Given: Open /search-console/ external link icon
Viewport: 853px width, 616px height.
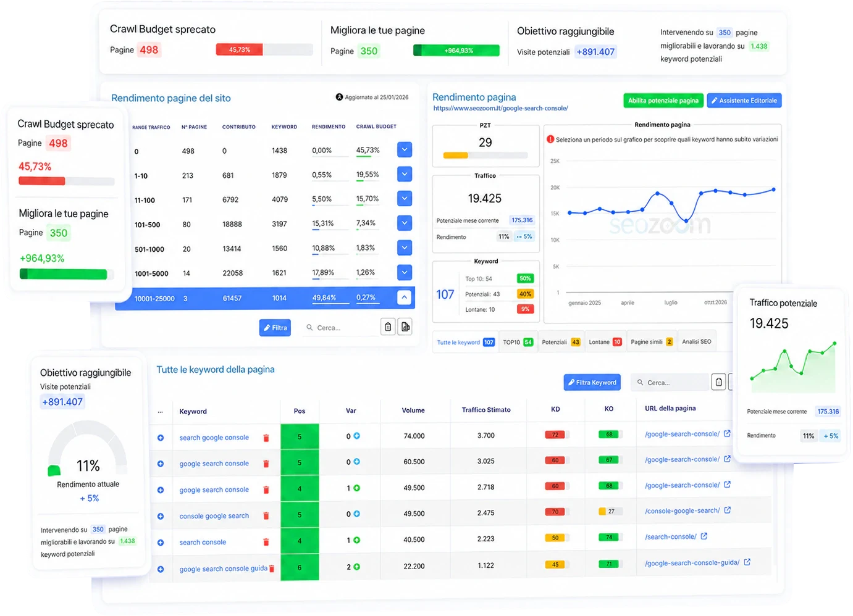Looking at the screenshot, I should 704,536.
